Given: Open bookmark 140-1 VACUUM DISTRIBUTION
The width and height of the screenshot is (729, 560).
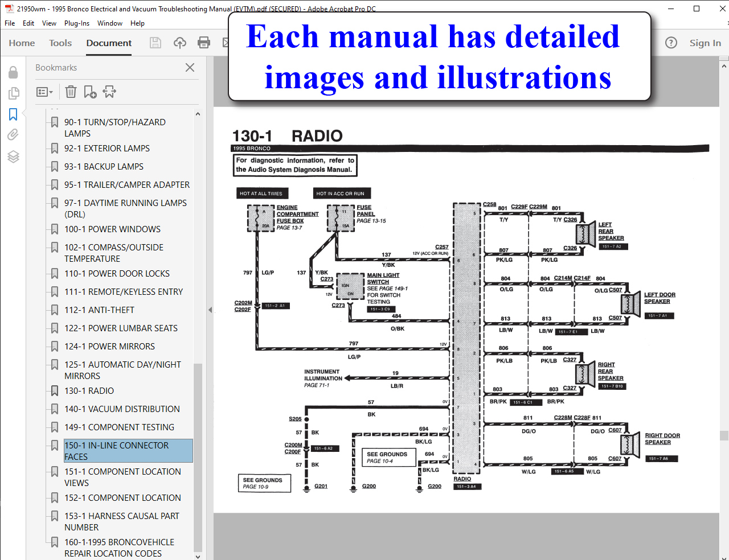Looking at the screenshot, I should point(122,409).
